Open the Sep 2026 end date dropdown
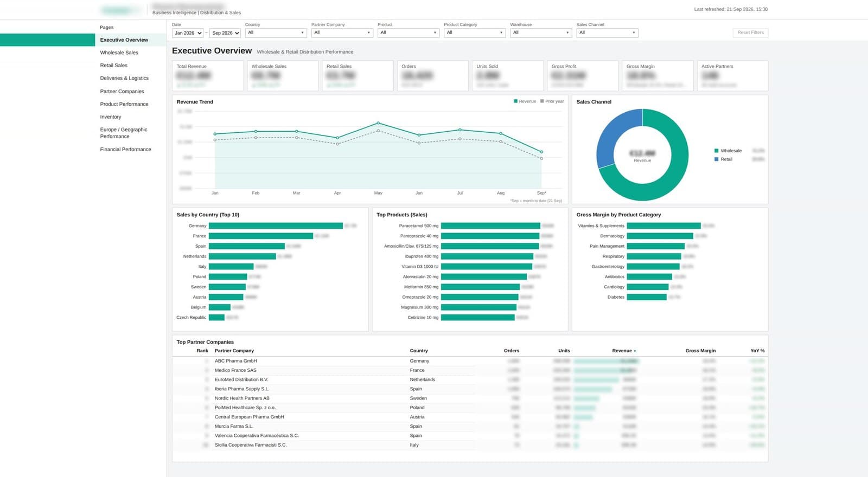Screen dimensions: 868x477 225,33
